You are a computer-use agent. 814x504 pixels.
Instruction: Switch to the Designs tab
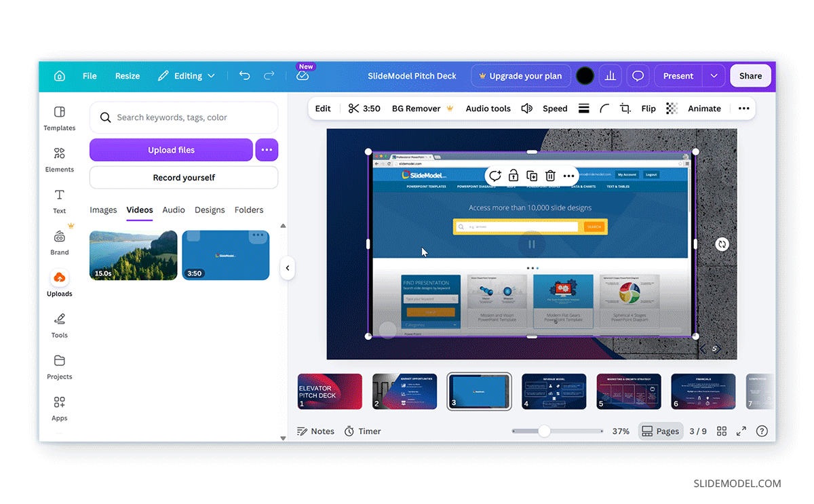(210, 210)
